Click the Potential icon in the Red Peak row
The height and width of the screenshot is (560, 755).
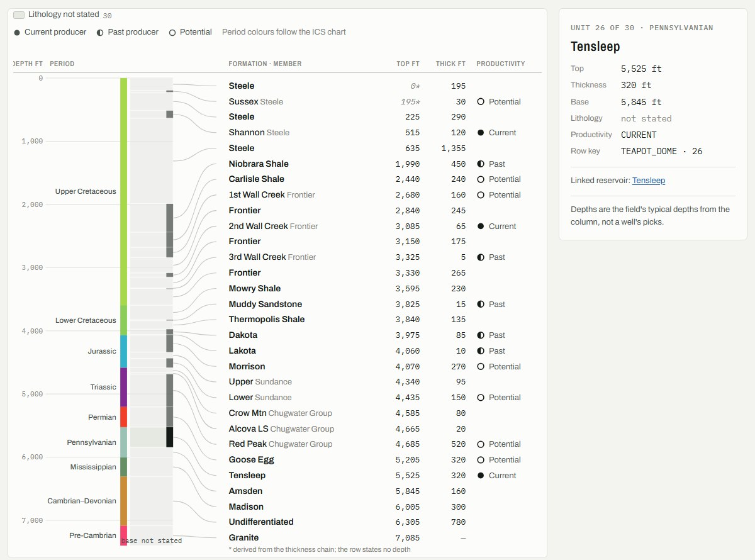tap(481, 444)
